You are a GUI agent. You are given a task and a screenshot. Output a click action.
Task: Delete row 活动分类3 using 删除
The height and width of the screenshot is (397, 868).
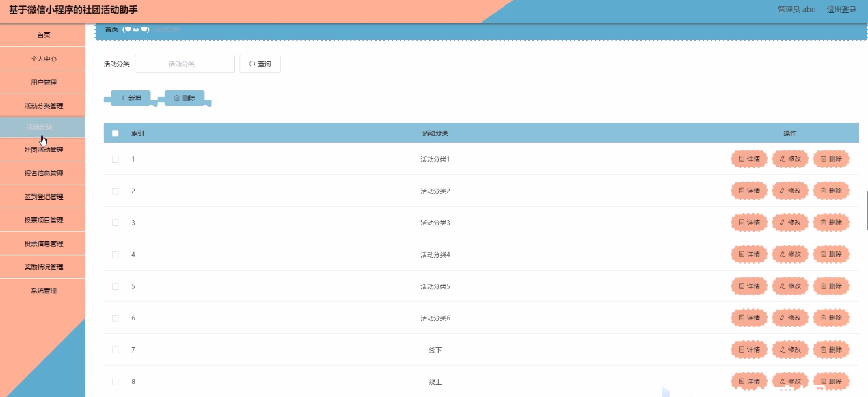coord(831,223)
